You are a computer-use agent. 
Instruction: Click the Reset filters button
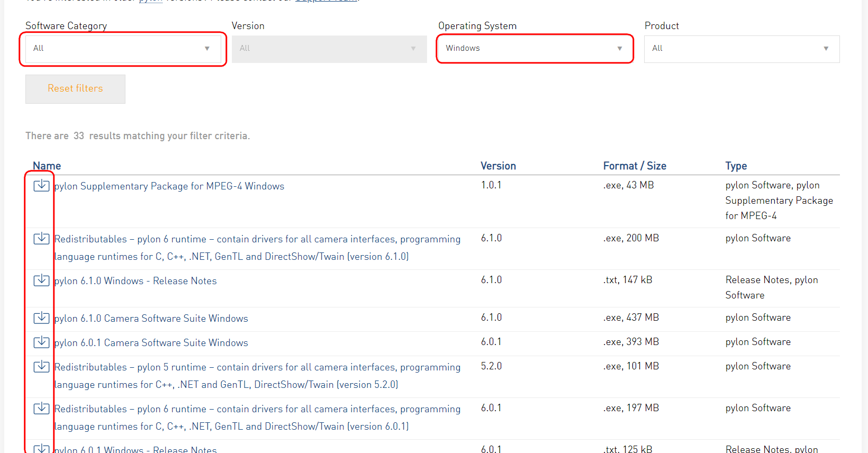point(75,89)
